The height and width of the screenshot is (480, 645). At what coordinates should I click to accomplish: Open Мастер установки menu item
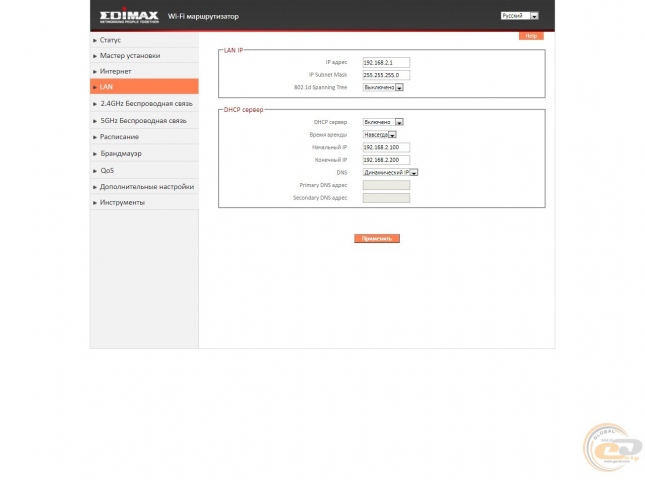(144, 56)
